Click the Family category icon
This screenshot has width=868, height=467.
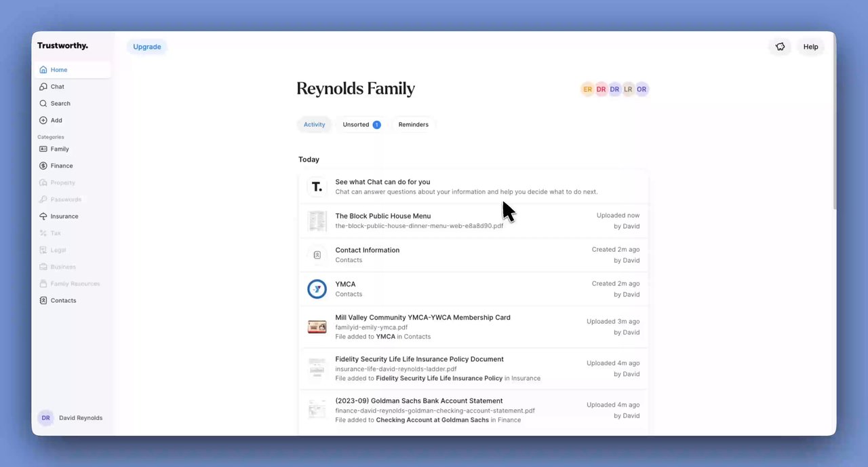click(x=43, y=149)
